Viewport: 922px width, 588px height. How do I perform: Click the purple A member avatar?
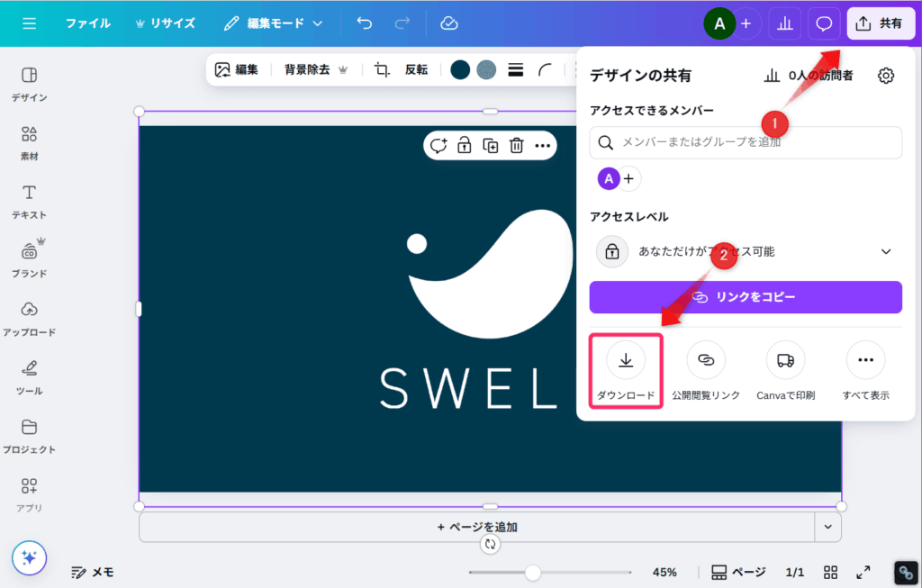pos(609,178)
